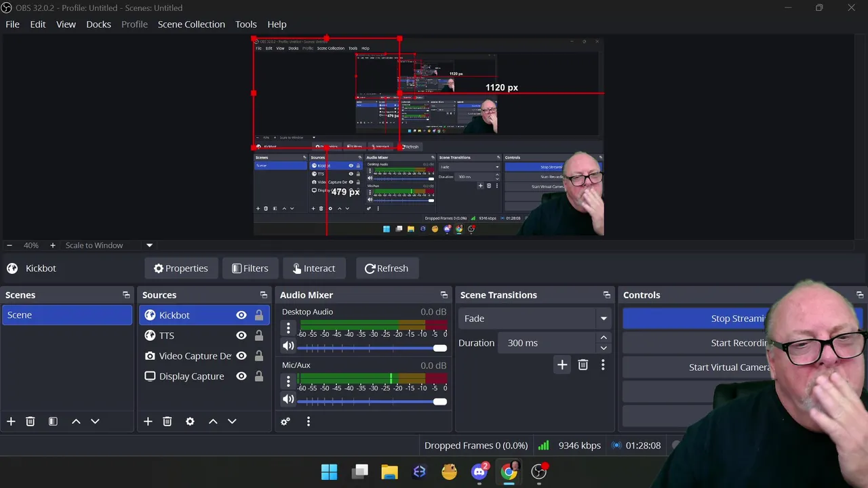Open Discord from taskbar

click(x=479, y=472)
